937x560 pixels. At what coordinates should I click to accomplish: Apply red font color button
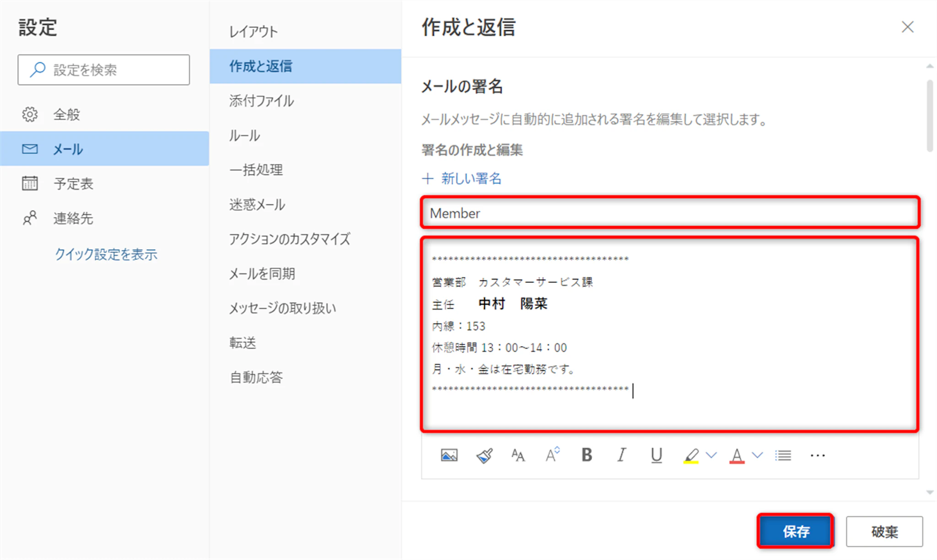tap(737, 455)
